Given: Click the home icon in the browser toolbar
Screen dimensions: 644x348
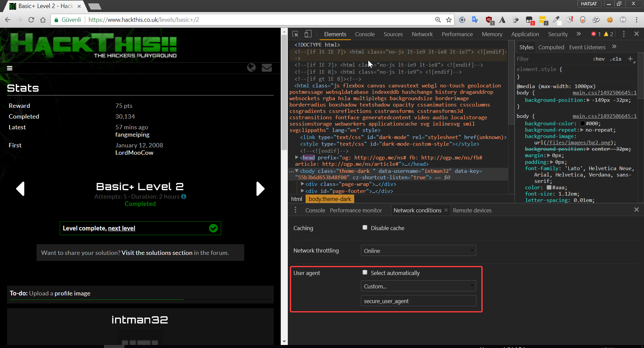Looking at the screenshot, I should click(43, 20).
